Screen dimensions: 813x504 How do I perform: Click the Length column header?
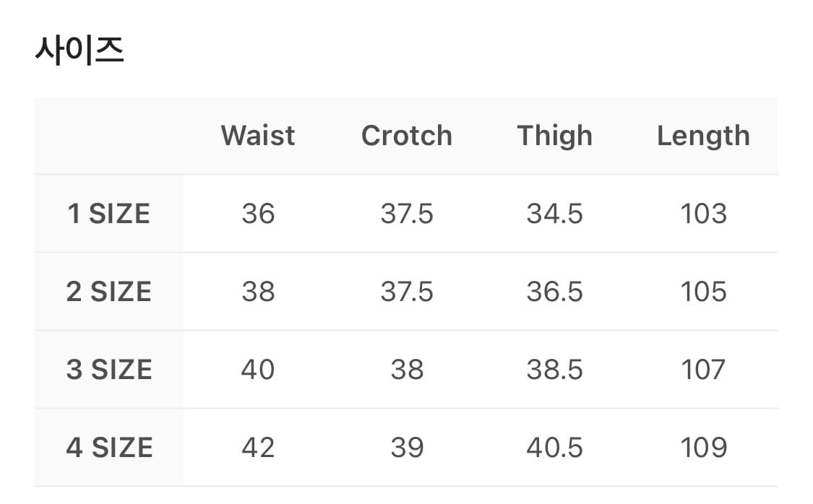pos(703,136)
